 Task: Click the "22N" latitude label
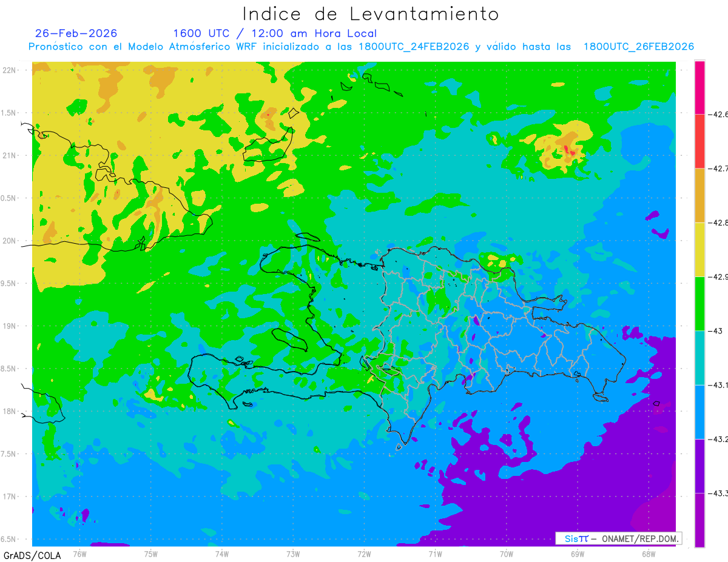point(9,70)
